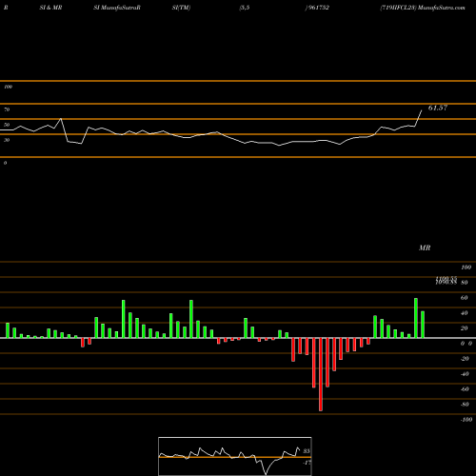The width and height of the screenshot is (476, 476).
Task: Click the RSI line's early peak near 50
Action: coord(61,119)
